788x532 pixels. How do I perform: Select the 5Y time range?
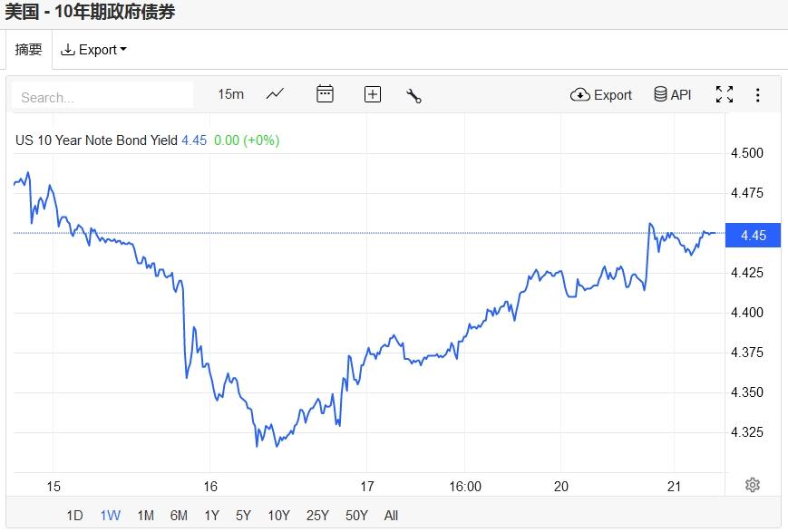pyautogui.click(x=243, y=516)
